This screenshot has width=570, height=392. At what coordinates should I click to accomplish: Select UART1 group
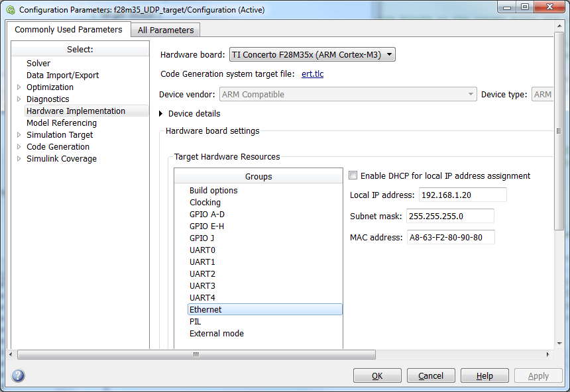click(x=202, y=262)
